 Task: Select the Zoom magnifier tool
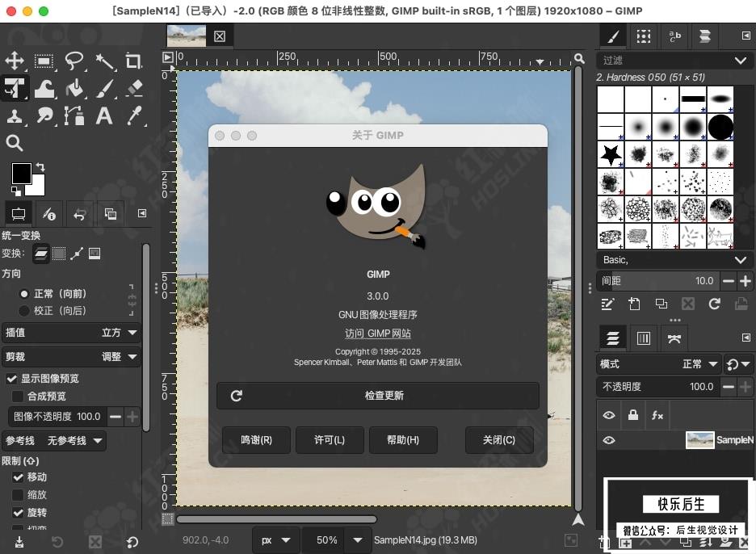(x=15, y=143)
